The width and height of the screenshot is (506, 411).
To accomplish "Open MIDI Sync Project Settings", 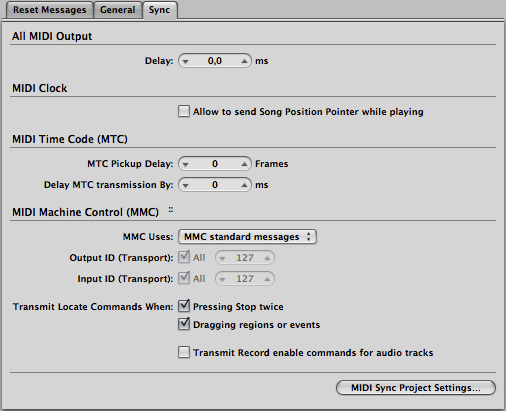I will coord(416,388).
